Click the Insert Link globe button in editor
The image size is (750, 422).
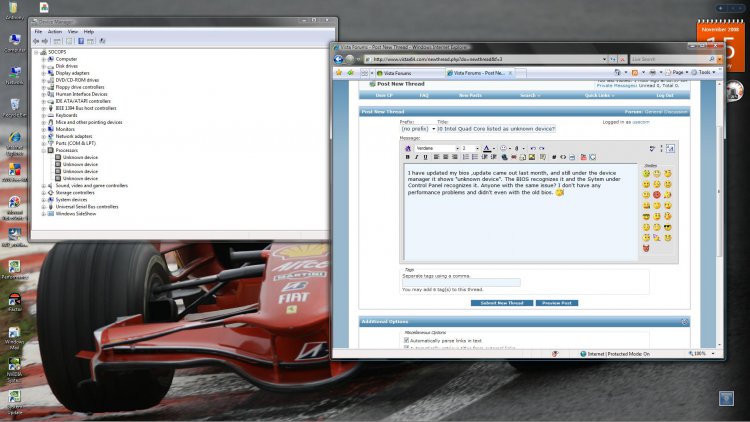[x=504, y=157]
